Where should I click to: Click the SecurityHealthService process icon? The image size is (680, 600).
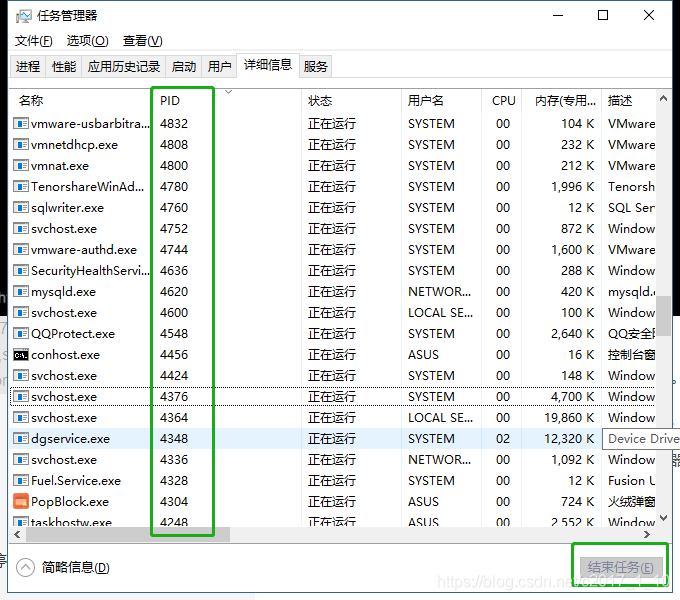click(21, 271)
